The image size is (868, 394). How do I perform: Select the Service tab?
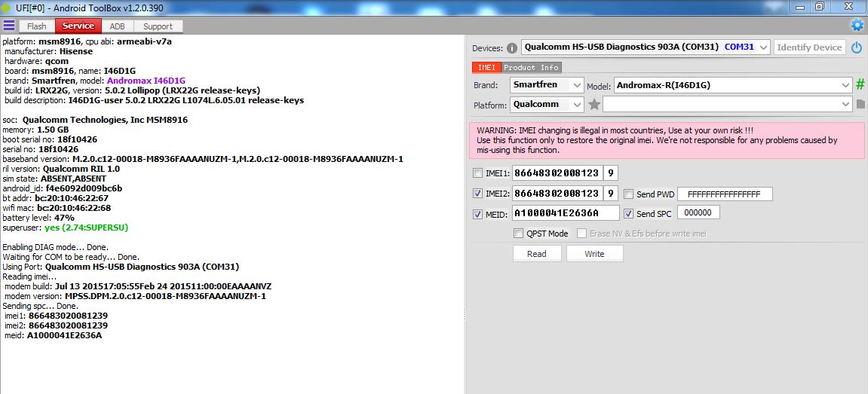tap(78, 26)
